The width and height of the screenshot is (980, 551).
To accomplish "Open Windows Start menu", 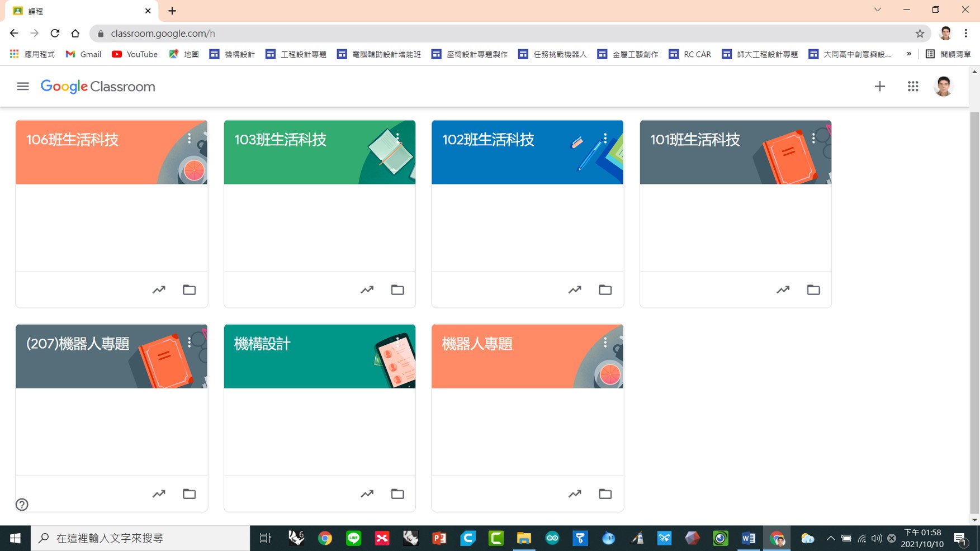I will (15, 538).
